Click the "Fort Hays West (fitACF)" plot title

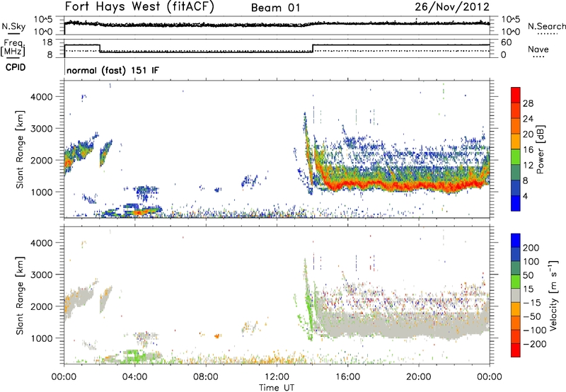[x=139, y=6]
